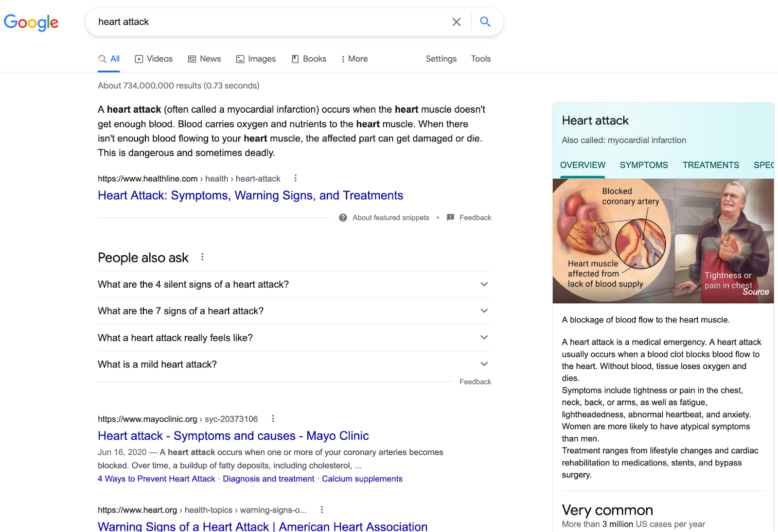Screen dimensions: 778x532
Task: Click the About featured snippets question icon
Action: pos(343,218)
